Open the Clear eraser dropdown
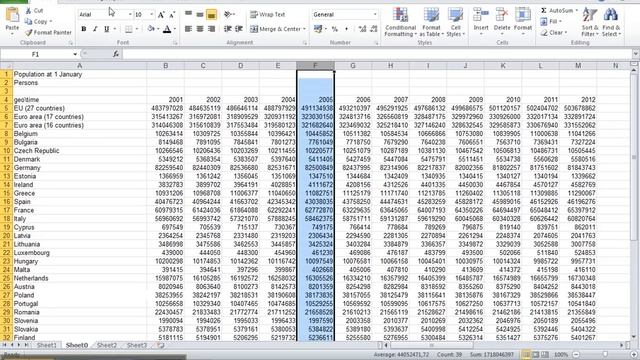 [553, 32]
